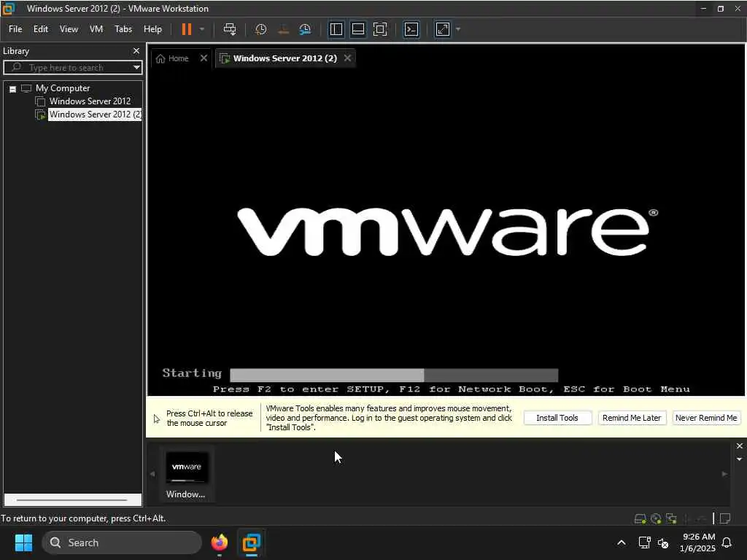
Task: Click the CD/DVD device status icon
Action: click(x=656, y=518)
